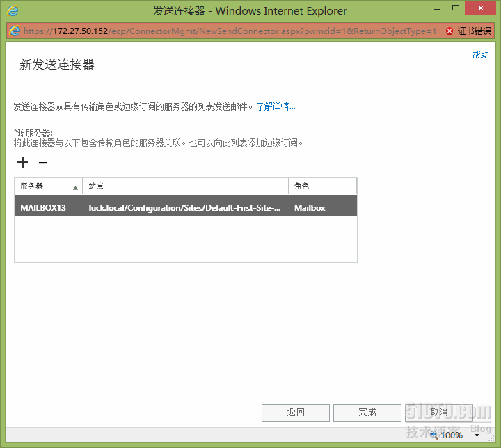Click the minus icon to remove the selected server
This screenshot has height=448, width=501.
click(43, 163)
